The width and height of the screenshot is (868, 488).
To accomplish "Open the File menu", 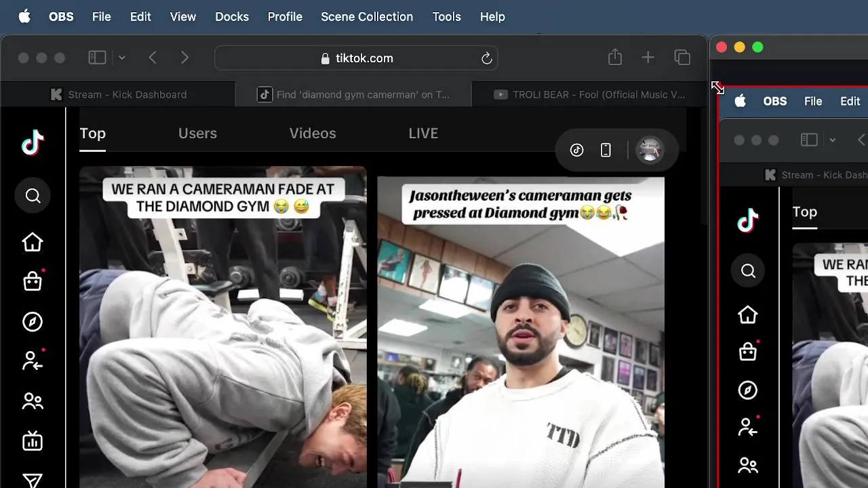I will pos(102,17).
